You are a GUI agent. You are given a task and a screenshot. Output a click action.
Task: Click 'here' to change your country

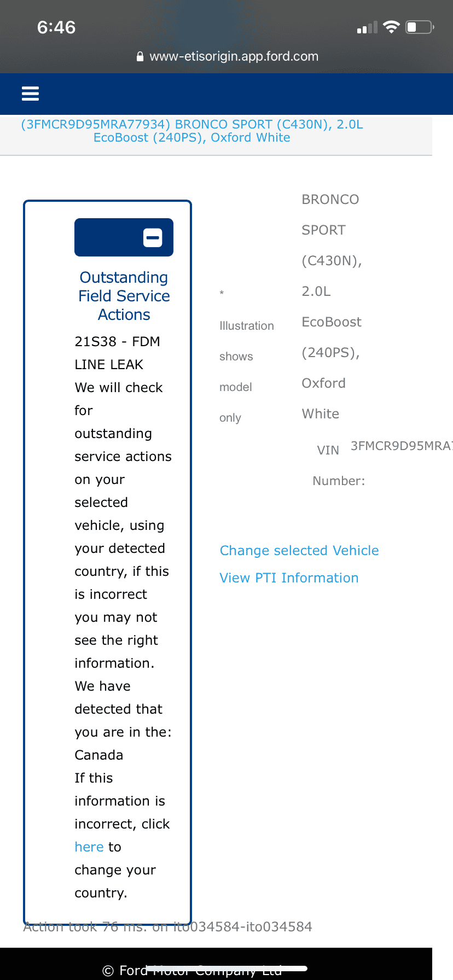point(89,847)
